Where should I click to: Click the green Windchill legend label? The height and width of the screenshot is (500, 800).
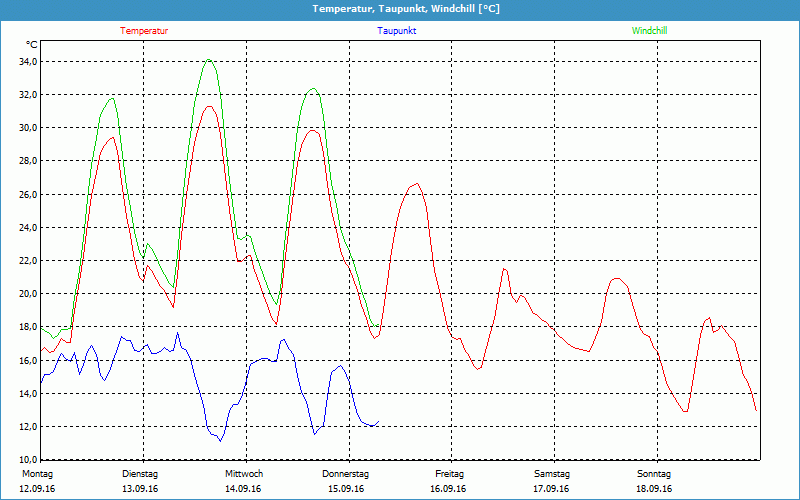click(649, 31)
